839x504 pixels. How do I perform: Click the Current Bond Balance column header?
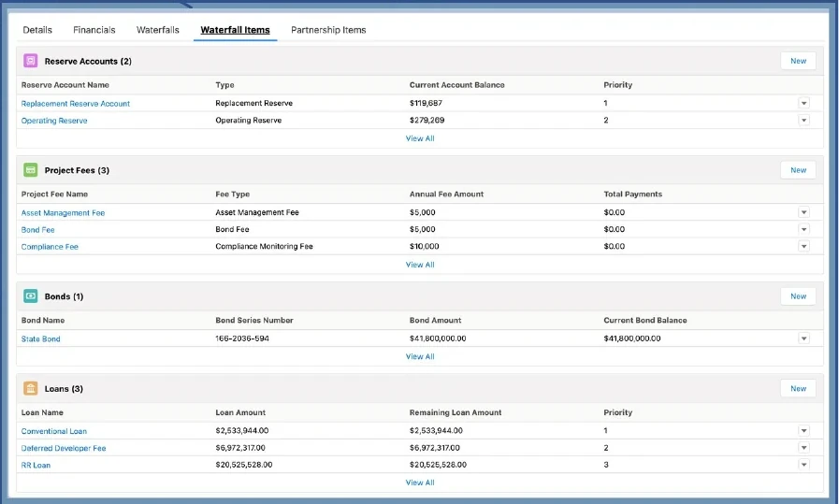click(645, 321)
